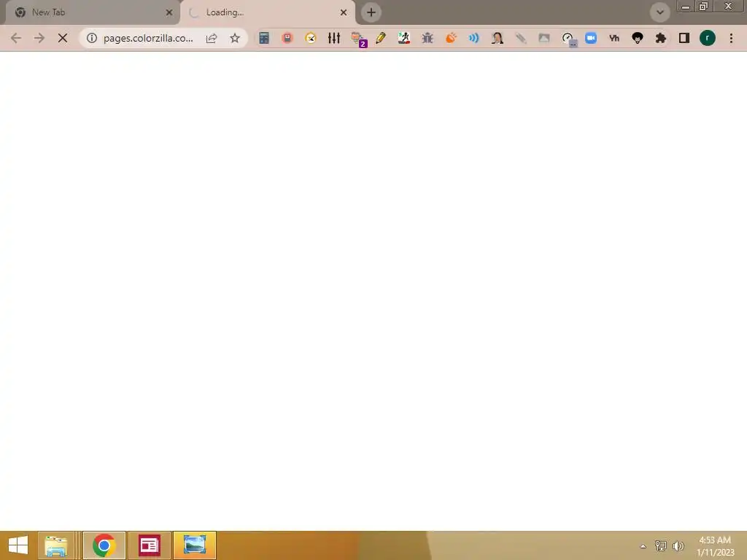Viewport: 747px width, 560px height.
Task: Open File Explorer from taskbar
Action: coord(56,545)
